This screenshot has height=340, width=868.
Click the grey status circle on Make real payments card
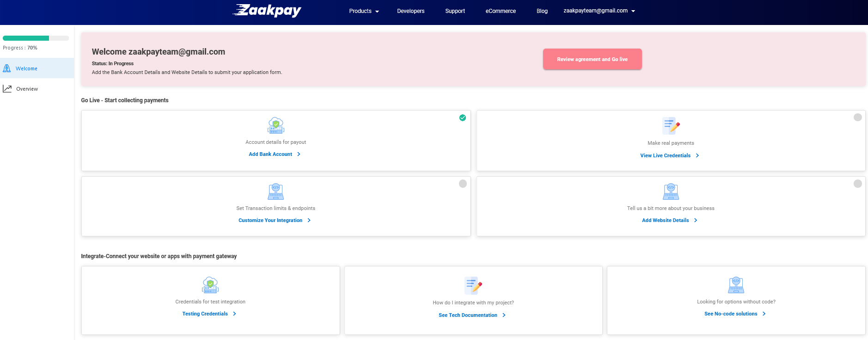point(858,117)
